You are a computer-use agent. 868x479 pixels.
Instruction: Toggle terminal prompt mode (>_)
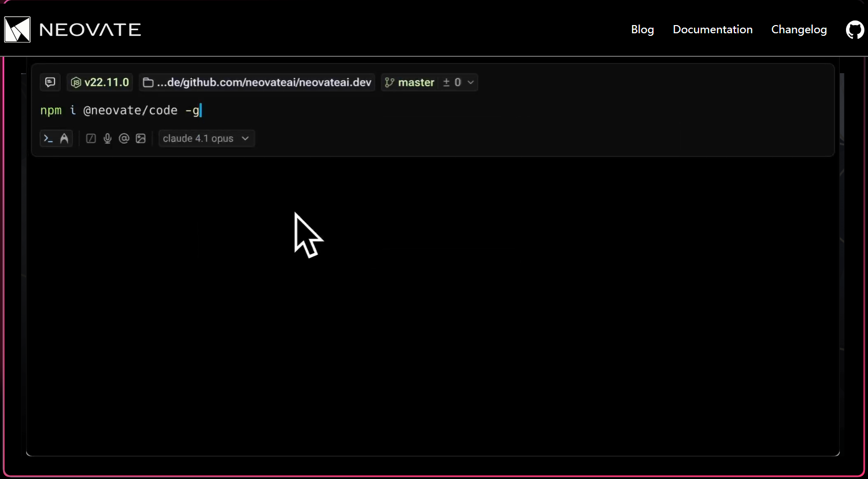[48, 139]
